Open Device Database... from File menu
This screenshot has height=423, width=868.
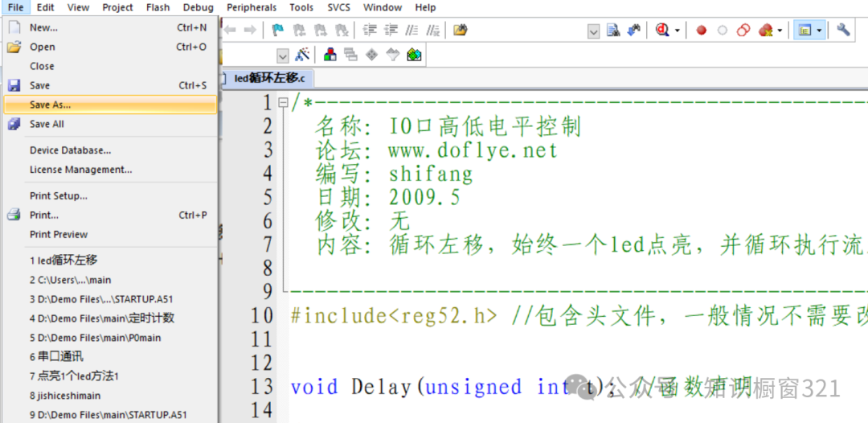[110, 150]
